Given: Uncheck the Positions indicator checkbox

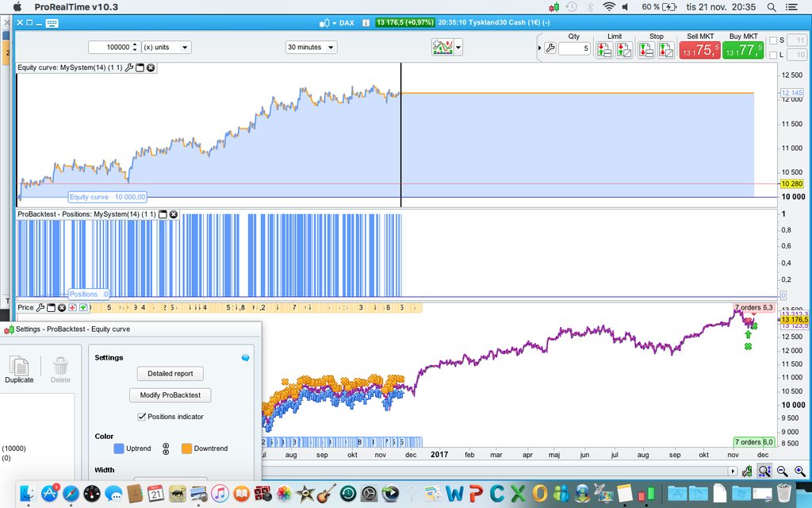Looking at the screenshot, I should [x=142, y=417].
